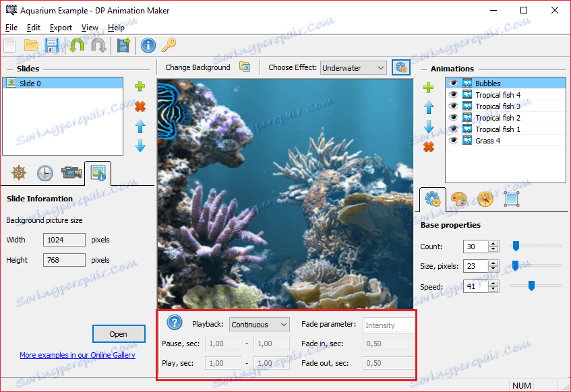Create a new project with toolbar icon
The height and width of the screenshot is (392, 571).
point(10,46)
